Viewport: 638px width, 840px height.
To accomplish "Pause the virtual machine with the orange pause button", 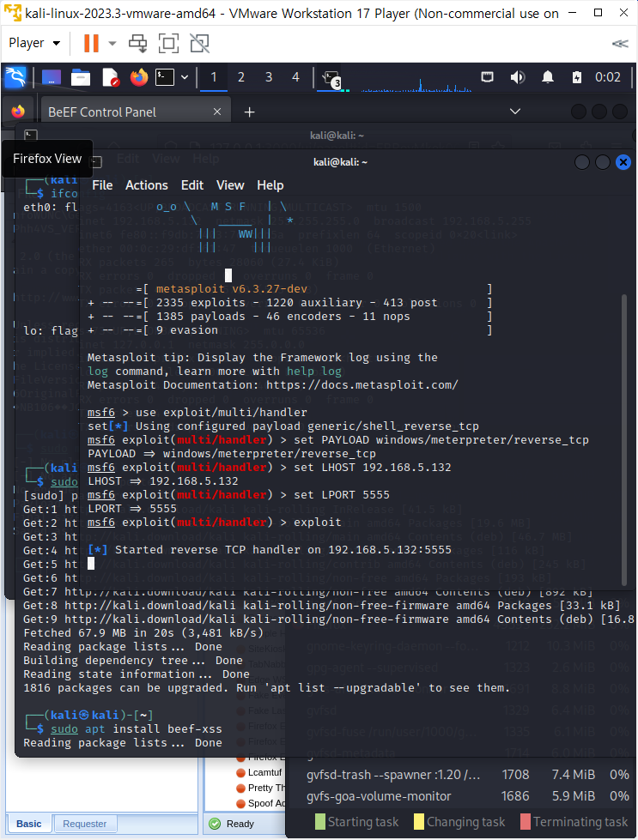I will coord(91,43).
